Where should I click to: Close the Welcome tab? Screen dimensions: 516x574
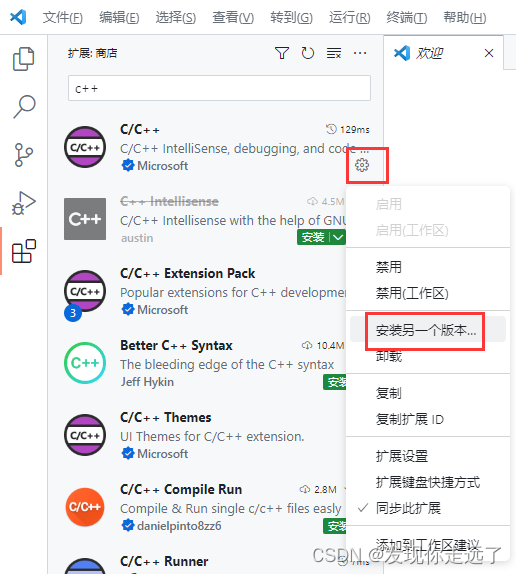(489, 53)
